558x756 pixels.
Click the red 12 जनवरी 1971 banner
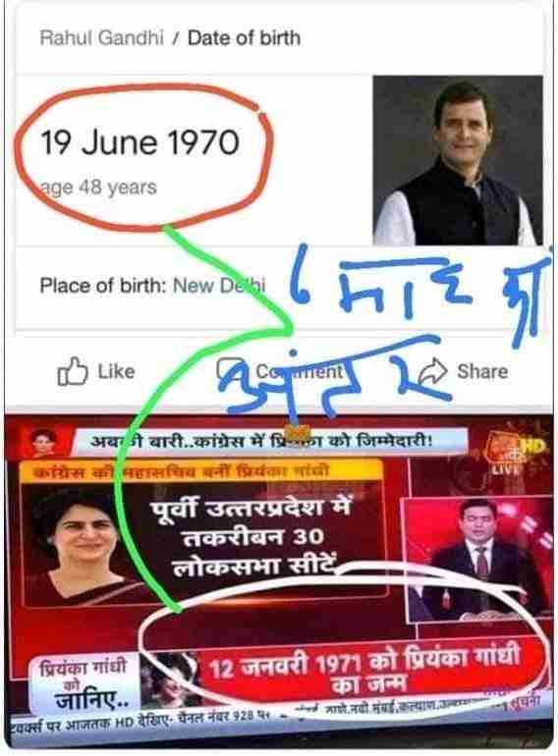367,671
